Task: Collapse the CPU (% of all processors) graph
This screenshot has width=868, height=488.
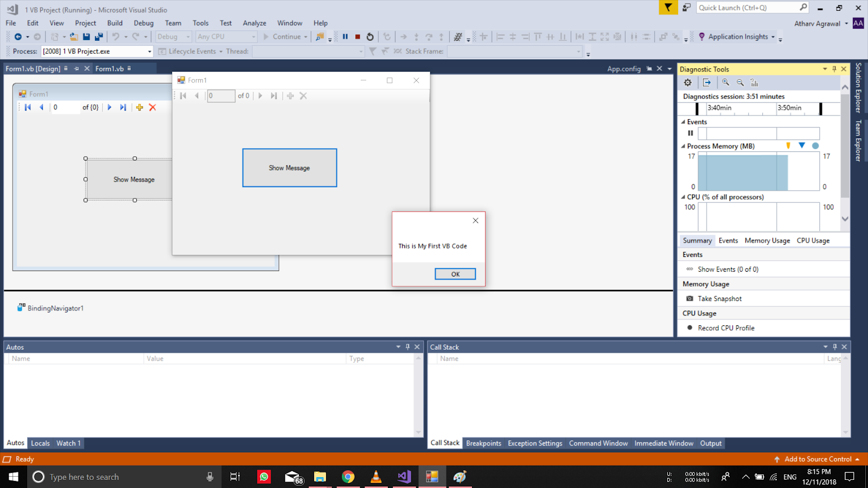Action: [x=683, y=197]
